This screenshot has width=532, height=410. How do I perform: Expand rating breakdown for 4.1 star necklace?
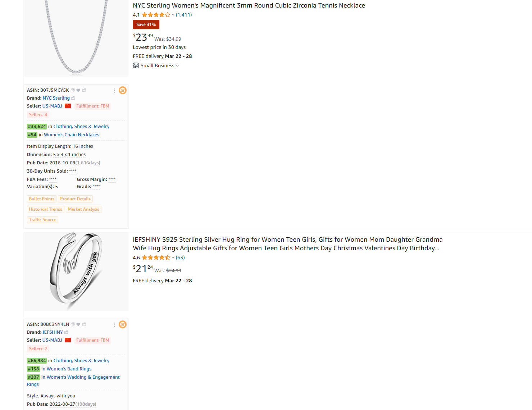[173, 15]
